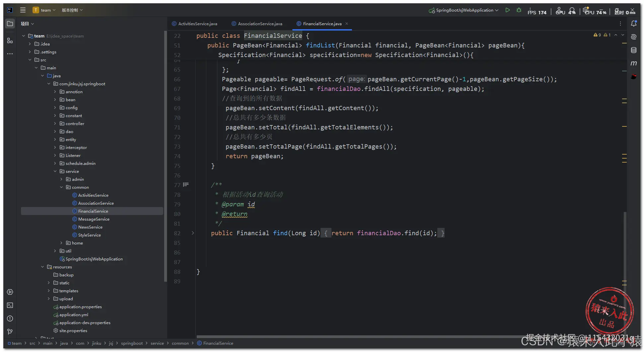Viewport: 644px width, 352px height.
Task: Open the main hamburger menu
Action: point(23,10)
